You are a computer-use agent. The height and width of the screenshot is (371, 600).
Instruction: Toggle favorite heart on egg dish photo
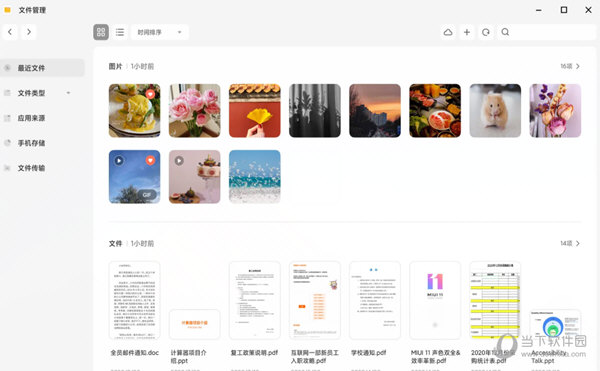[x=150, y=94]
